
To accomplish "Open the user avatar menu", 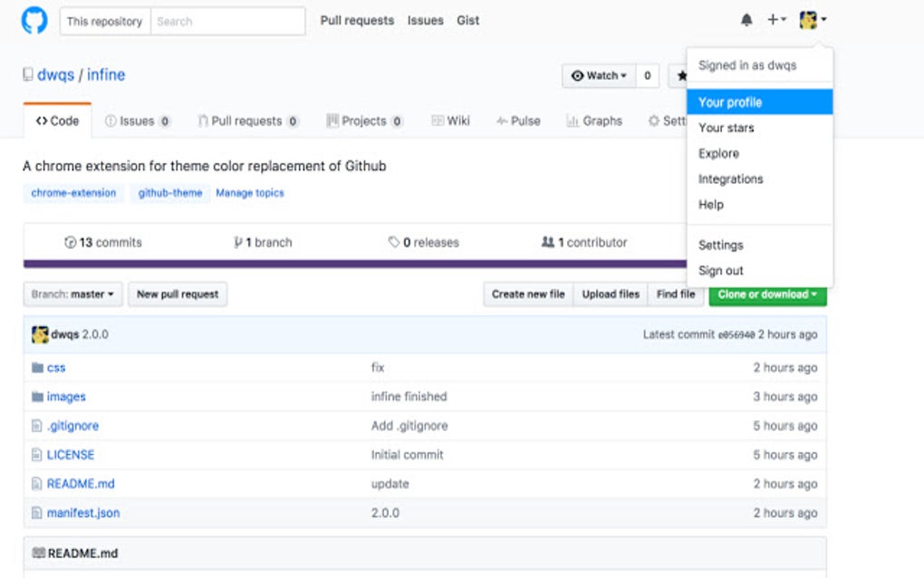I will [813, 20].
